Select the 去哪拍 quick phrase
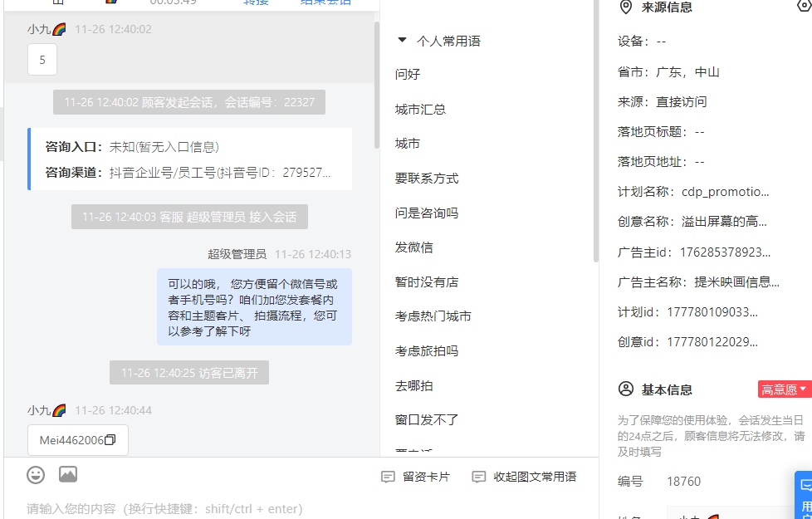Image resolution: width=812 pixels, height=519 pixels. (x=413, y=385)
